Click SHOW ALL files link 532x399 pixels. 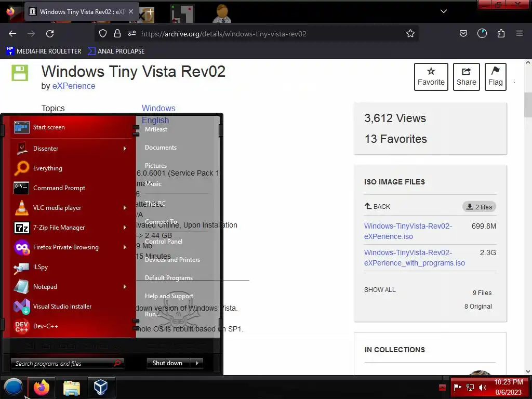pos(380,290)
